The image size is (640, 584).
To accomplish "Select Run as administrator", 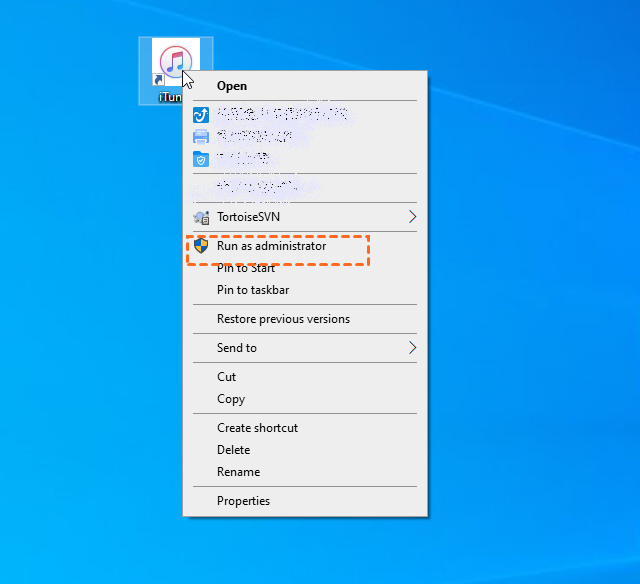I will (271, 246).
